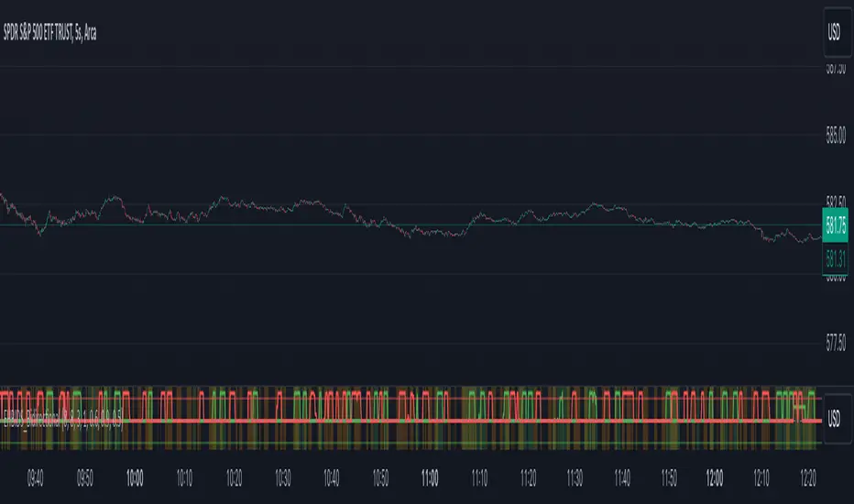Click the 12:10 time axis label
Screen dimensions: 854x504
tap(762, 476)
